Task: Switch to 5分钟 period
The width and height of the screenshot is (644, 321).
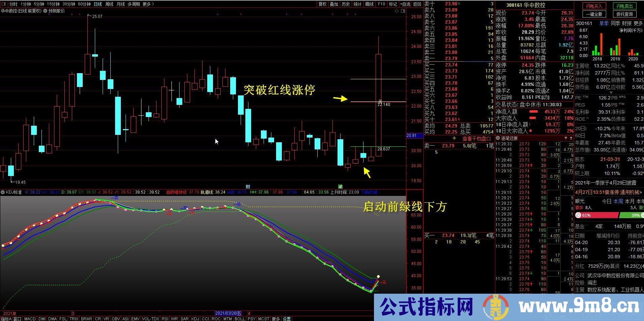Action: coord(39,4)
